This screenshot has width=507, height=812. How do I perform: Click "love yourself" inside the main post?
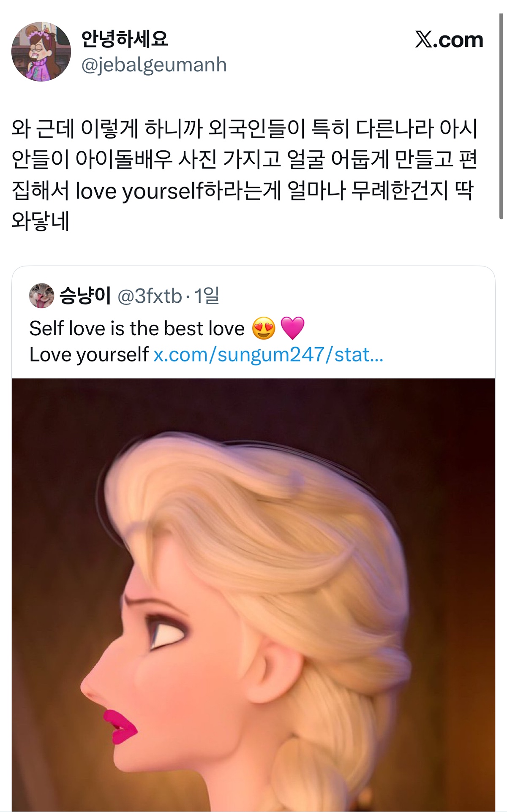point(139,191)
